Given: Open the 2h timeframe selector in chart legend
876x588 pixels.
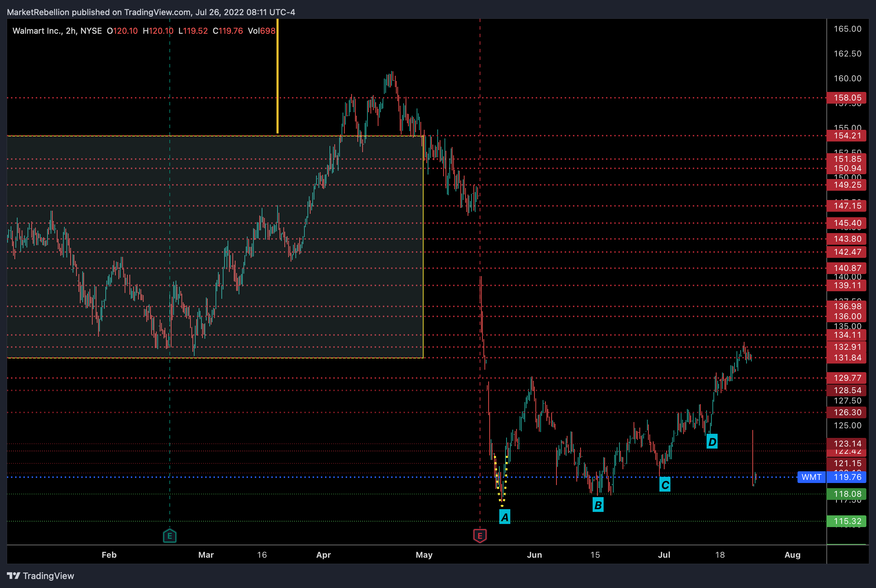Looking at the screenshot, I should [70, 31].
